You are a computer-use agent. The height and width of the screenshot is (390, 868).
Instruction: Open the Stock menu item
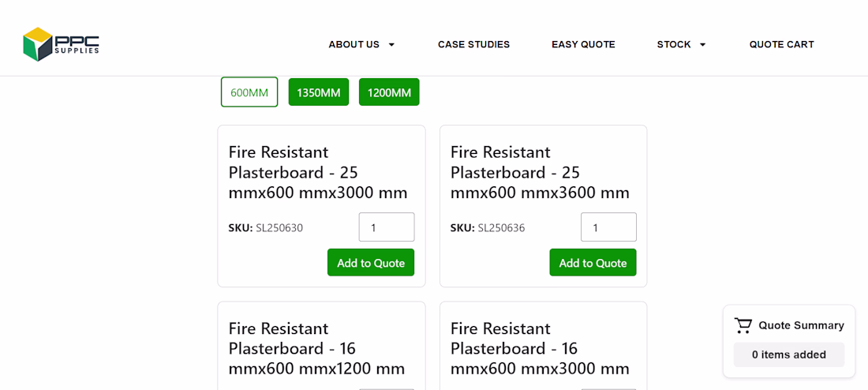673,45
